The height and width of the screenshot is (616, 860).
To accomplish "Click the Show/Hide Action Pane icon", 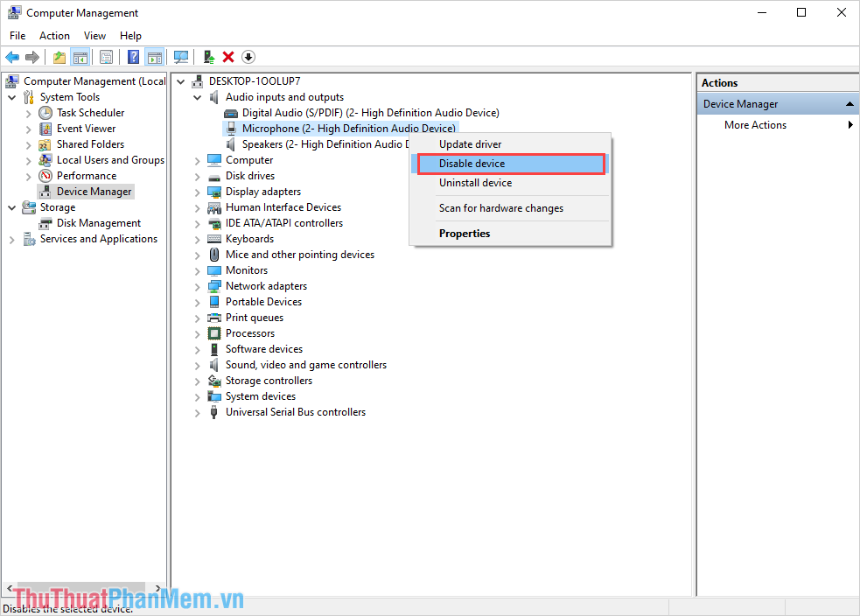I will tap(155, 57).
